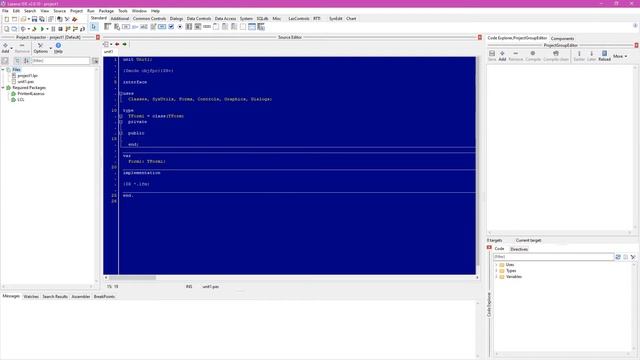Click the Pause debugger icon
This screenshot has height=360, width=640.
coord(53,29)
